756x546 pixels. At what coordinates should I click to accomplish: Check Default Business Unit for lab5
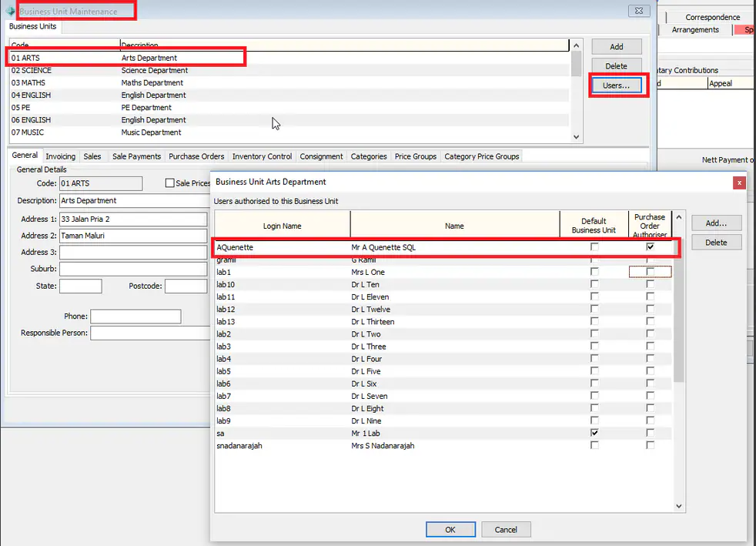pos(594,371)
